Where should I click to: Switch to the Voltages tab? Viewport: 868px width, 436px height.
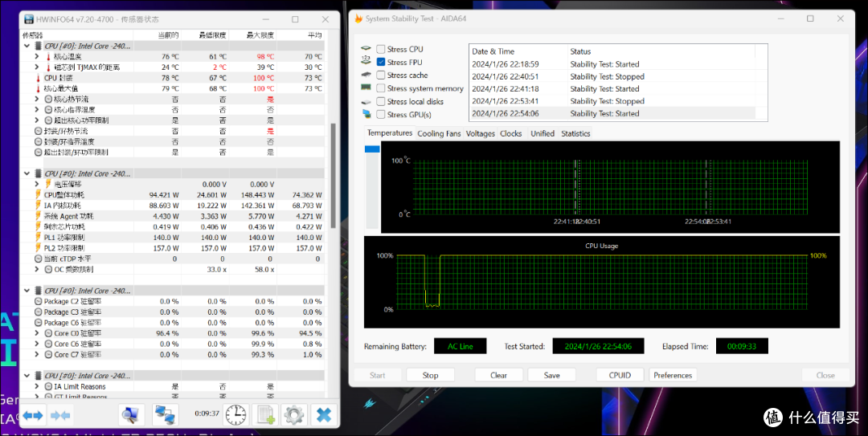pyautogui.click(x=481, y=134)
